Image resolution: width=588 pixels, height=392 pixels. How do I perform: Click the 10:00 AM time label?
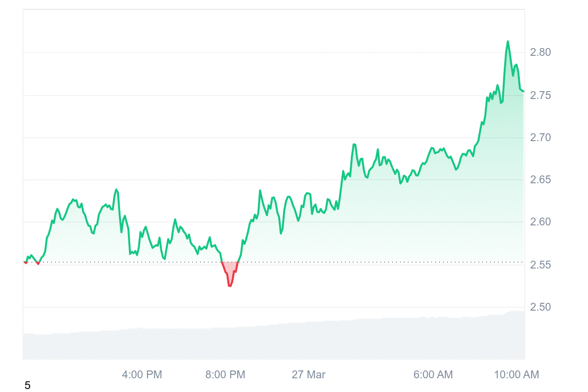click(x=516, y=375)
